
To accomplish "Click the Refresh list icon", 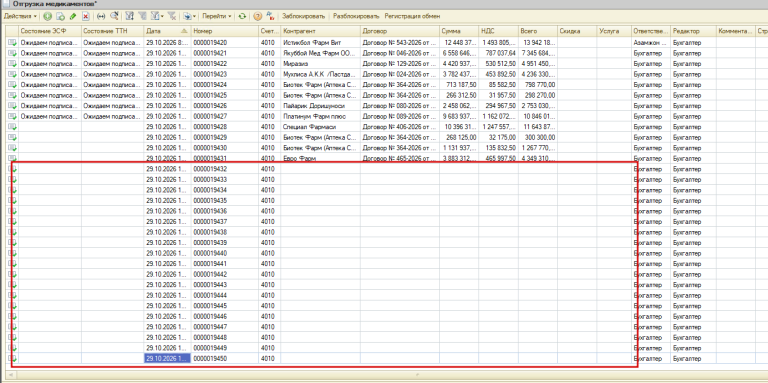I will coord(242,16).
